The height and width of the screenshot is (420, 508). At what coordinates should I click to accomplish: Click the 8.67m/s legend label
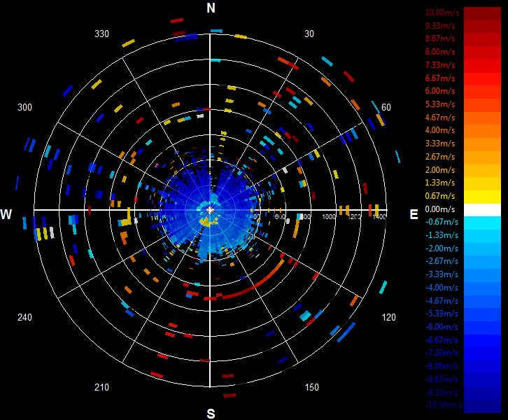tap(440, 38)
